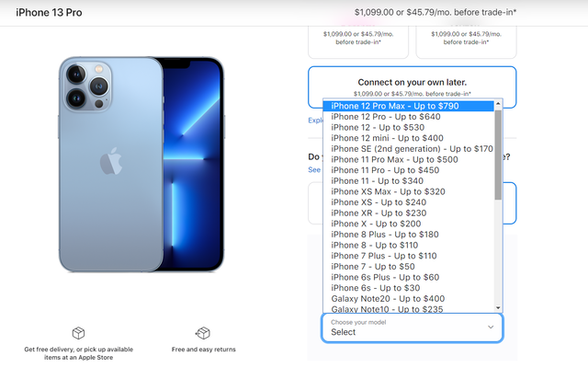Click the free delivery box icon
The width and height of the screenshot is (588, 368).
(78, 333)
